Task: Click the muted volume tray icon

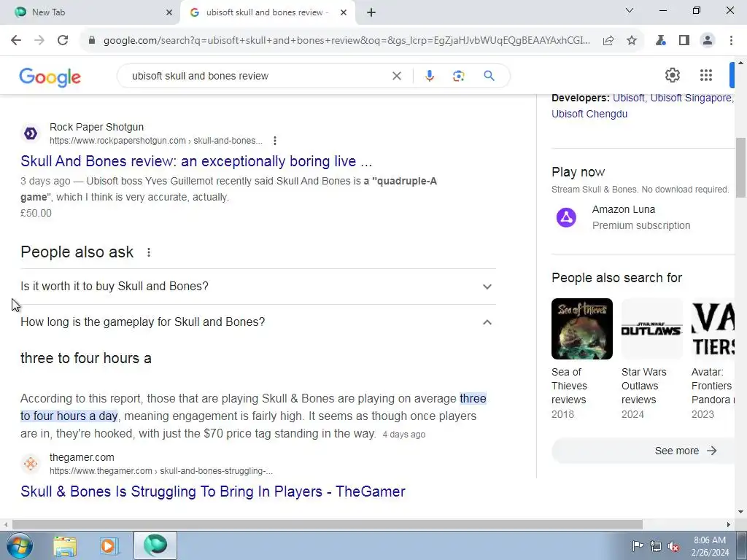Action: pos(673,546)
